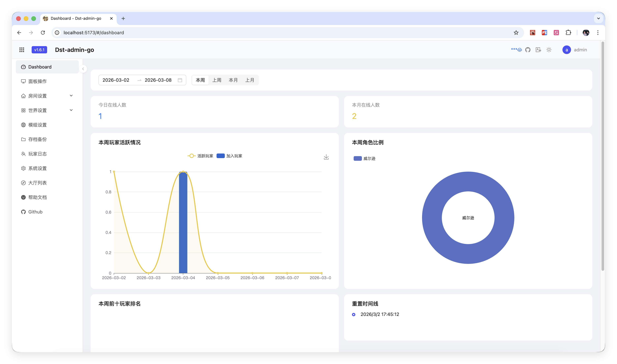This screenshot has height=364, width=617.
Task: Toggle the 加入玩家 legend series
Action: point(229,156)
